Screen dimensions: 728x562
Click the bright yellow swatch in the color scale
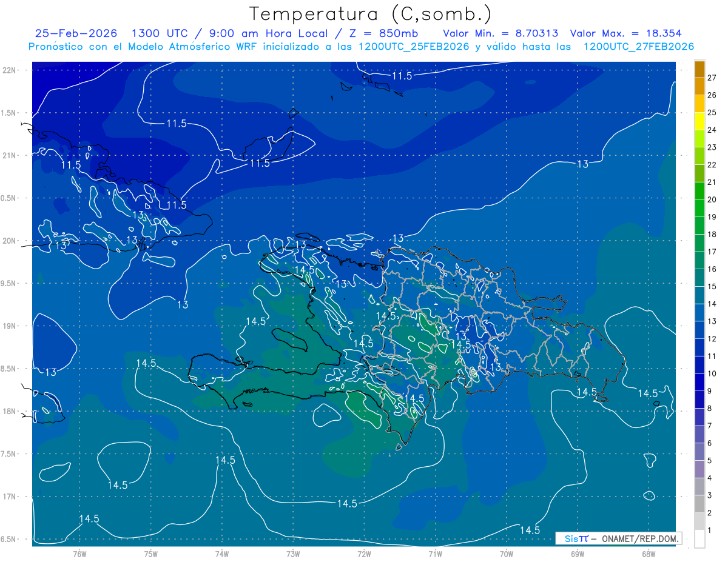pos(699,121)
